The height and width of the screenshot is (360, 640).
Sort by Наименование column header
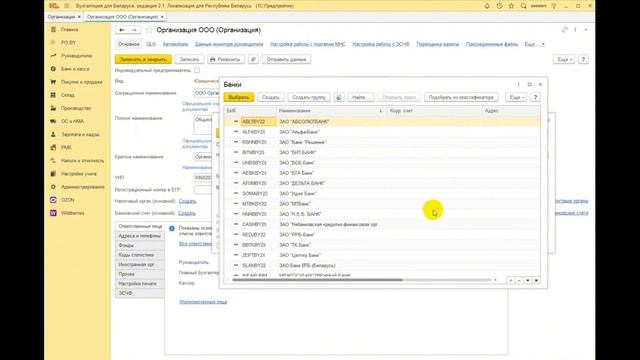coord(331,111)
